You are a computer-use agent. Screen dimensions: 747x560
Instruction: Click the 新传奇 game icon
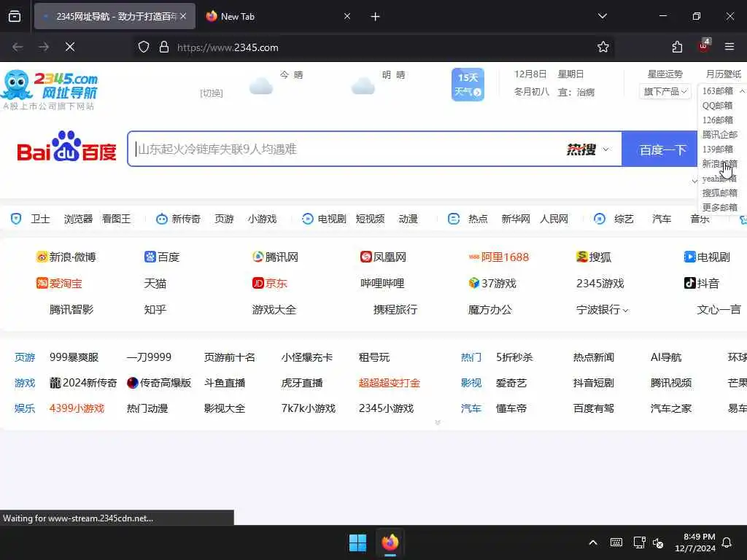pyautogui.click(x=162, y=219)
